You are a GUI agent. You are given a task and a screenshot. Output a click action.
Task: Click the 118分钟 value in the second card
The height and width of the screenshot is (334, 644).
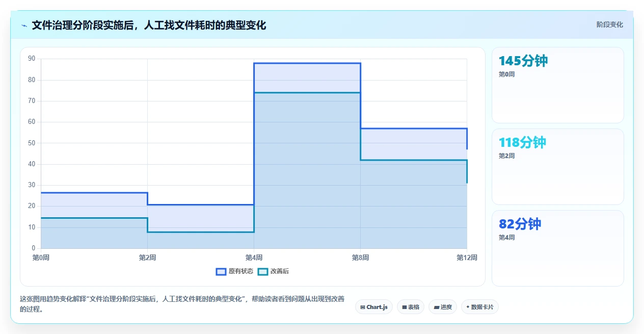click(x=522, y=143)
